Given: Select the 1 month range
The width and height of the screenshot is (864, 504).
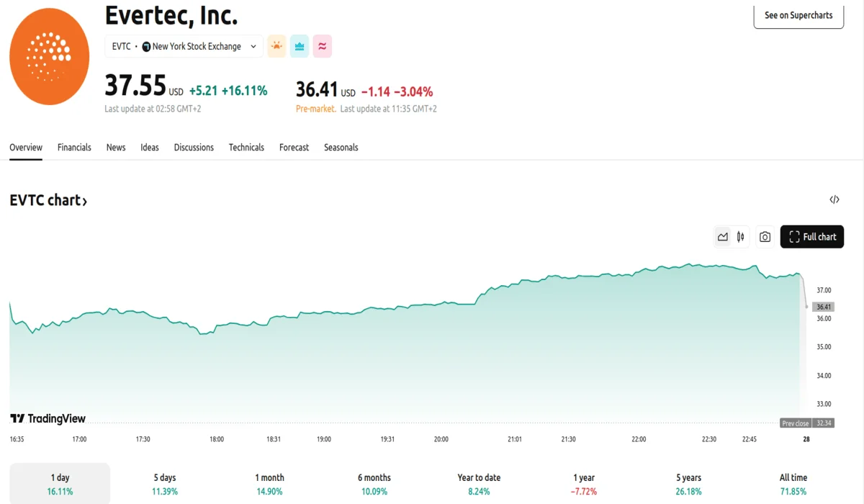Looking at the screenshot, I should click(269, 484).
